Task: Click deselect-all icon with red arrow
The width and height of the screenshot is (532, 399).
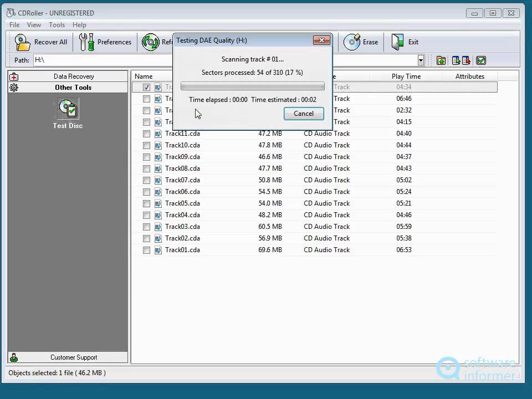Action: (x=466, y=61)
